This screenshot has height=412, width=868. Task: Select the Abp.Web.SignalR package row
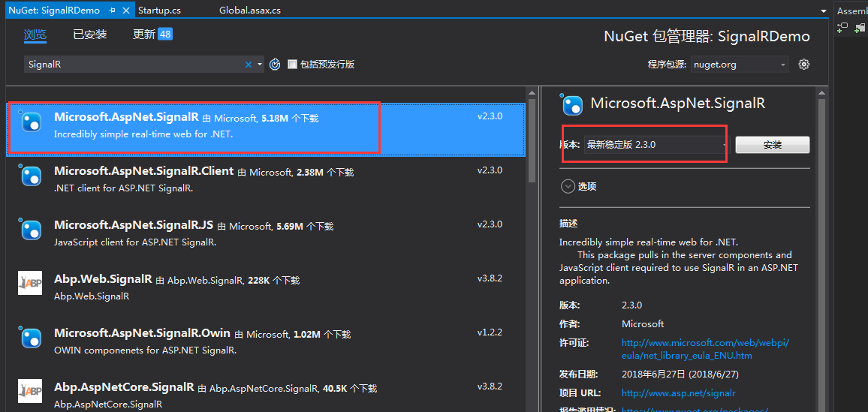[x=266, y=291]
